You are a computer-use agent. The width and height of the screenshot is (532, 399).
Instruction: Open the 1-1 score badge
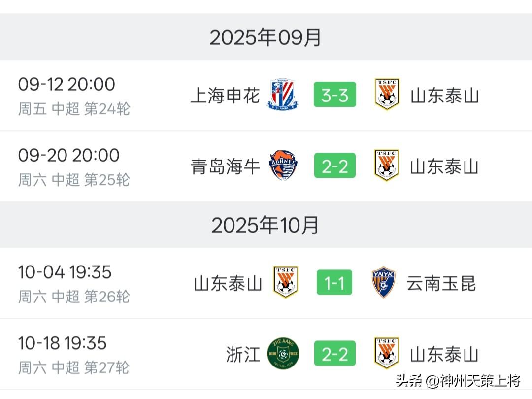[x=334, y=283]
